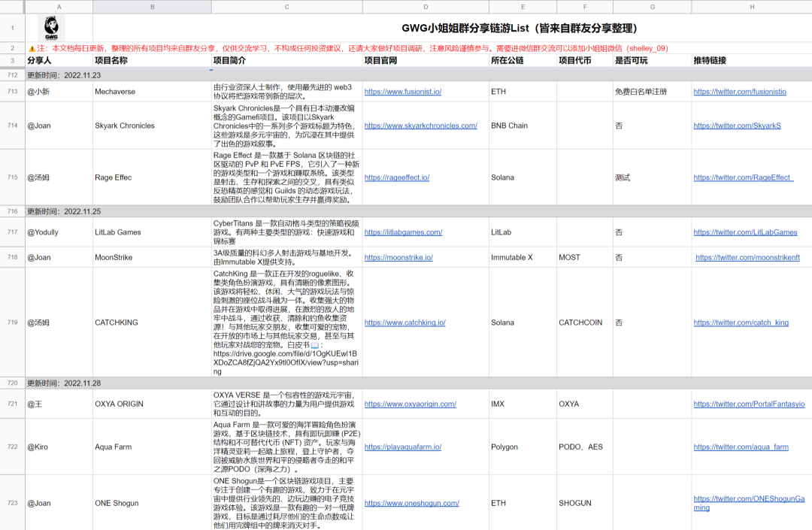The height and width of the screenshot is (530, 812).
Task: Click the 是否可玩 header cell
Action: pyautogui.click(x=652, y=61)
